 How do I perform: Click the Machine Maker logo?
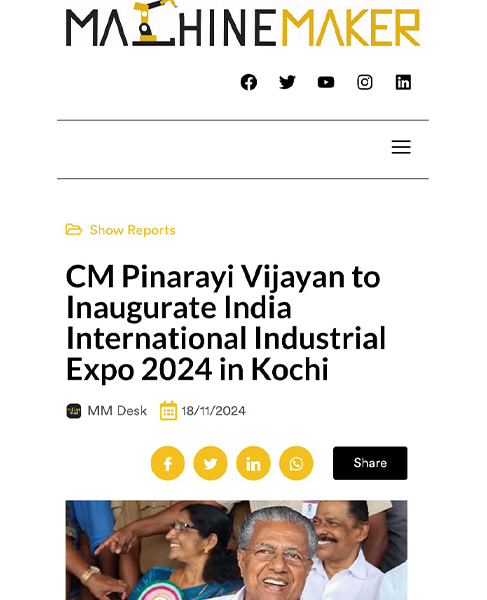pyautogui.click(x=243, y=24)
